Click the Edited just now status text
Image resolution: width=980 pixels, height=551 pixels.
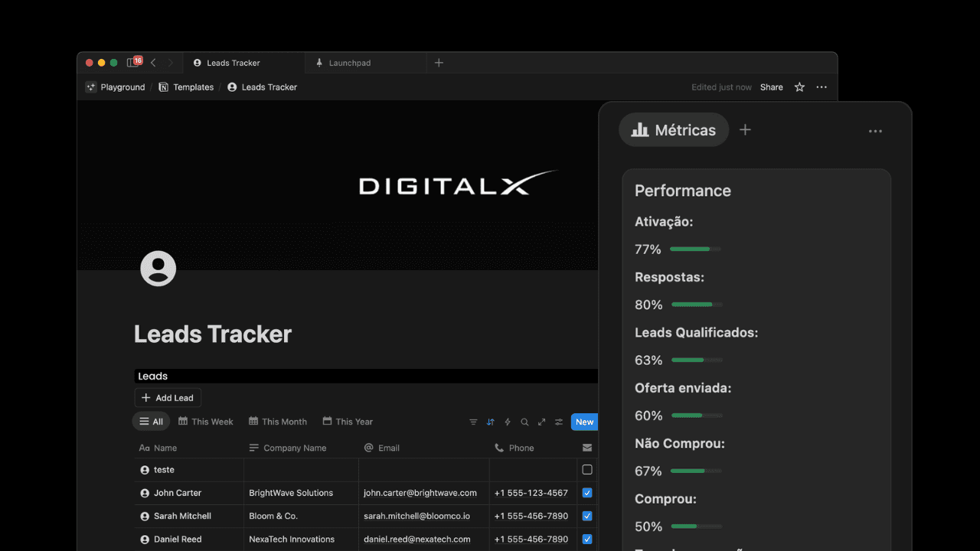[x=721, y=87]
